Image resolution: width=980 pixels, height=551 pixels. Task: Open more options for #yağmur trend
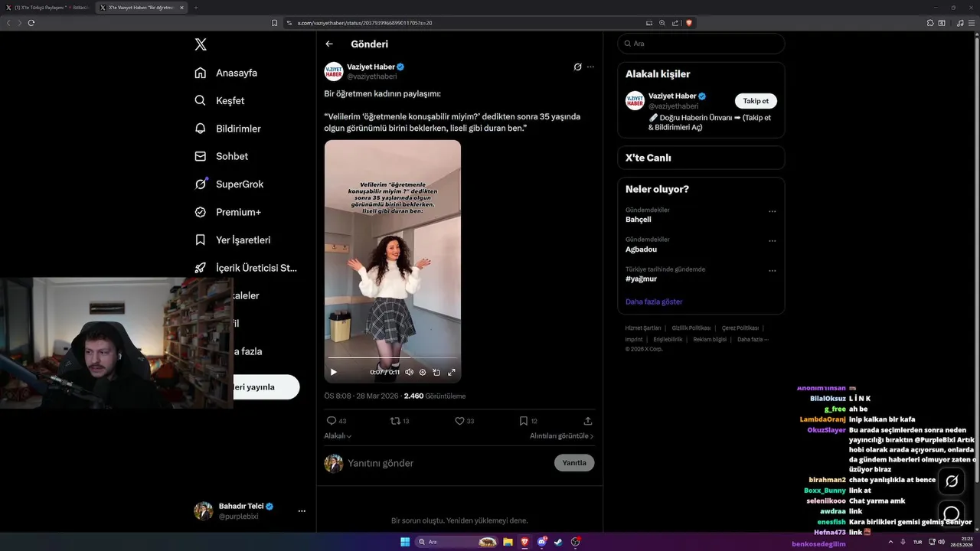click(772, 271)
